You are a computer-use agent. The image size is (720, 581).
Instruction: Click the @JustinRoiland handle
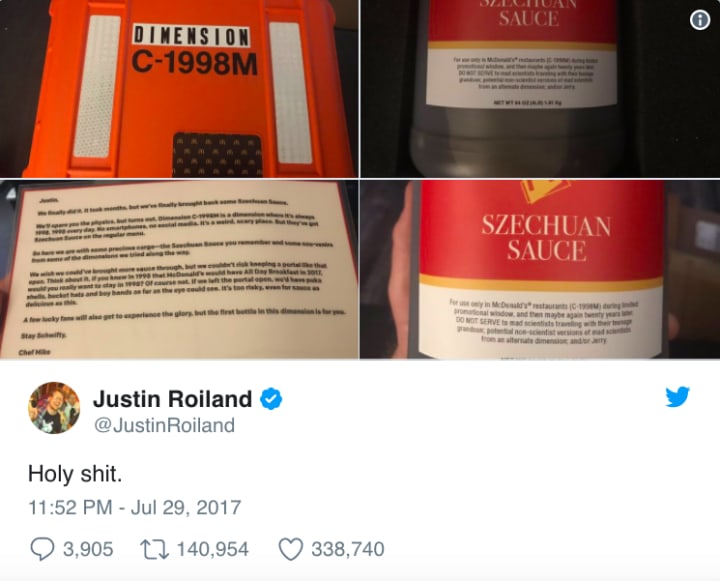point(164,425)
